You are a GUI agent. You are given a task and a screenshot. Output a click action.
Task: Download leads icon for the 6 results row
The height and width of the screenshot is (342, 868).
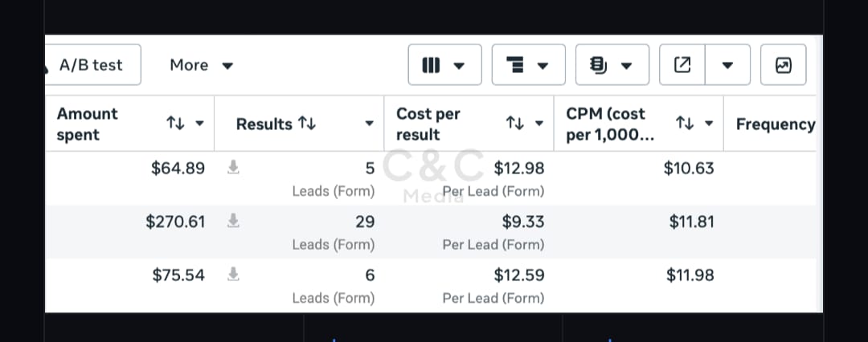click(234, 274)
